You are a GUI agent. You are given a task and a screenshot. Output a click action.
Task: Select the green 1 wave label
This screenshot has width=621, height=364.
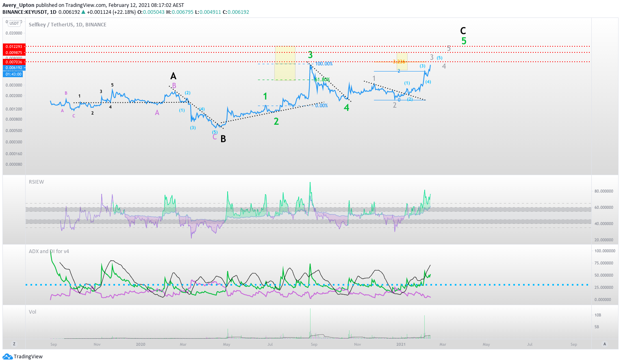tap(265, 96)
